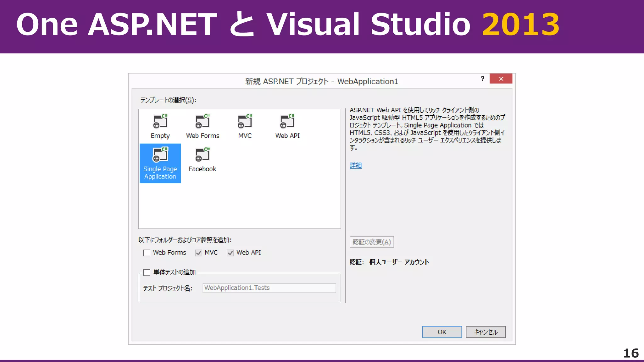Click the Single Page Application label text
This screenshot has width=644, height=362.
[160, 173]
